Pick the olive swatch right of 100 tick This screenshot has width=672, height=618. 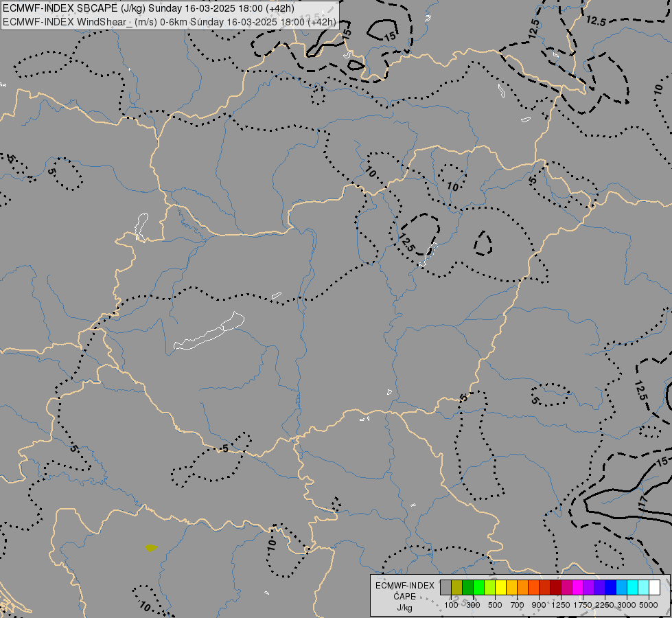point(457,587)
